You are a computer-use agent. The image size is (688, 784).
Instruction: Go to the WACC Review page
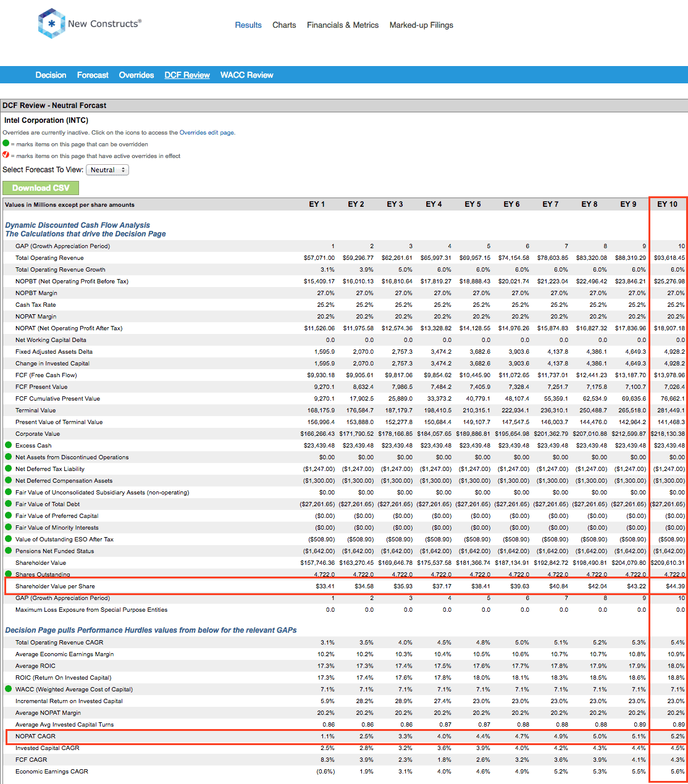[247, 75]
